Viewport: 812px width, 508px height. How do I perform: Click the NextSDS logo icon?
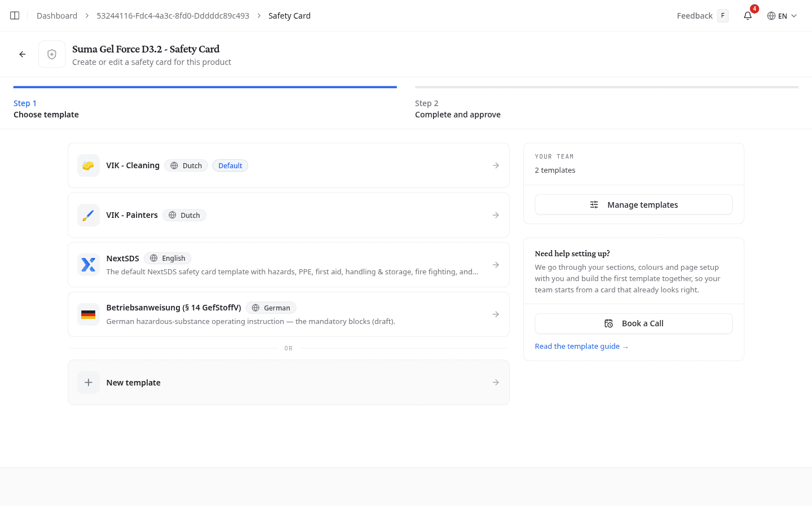coord(89,265)
